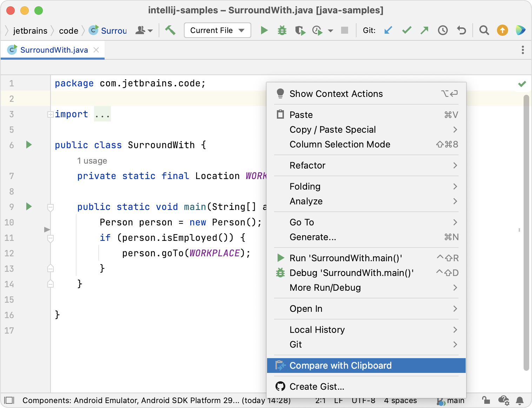The image size is (532, 408).
Task: Update project with the Git blue arrow icon
Action: (x=388, y=31)
